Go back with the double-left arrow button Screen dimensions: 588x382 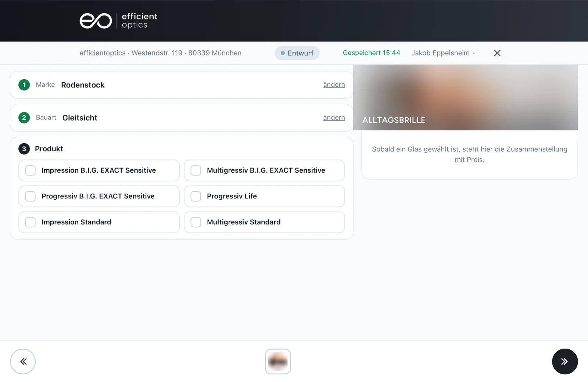pos(23,361)
